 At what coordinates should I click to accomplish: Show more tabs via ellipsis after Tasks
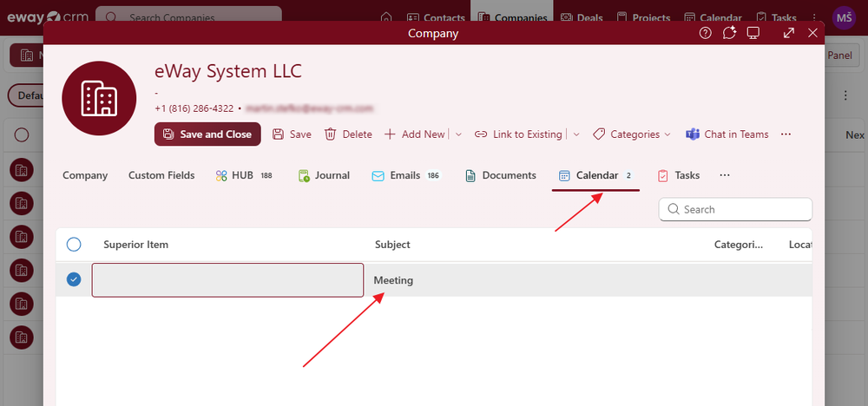pos(725,175)
